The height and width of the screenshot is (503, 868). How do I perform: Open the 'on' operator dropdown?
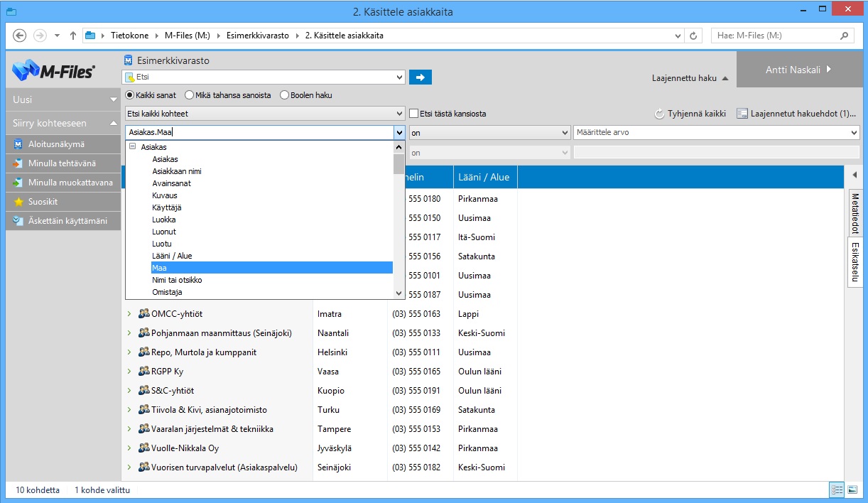(x=565, y=132)
